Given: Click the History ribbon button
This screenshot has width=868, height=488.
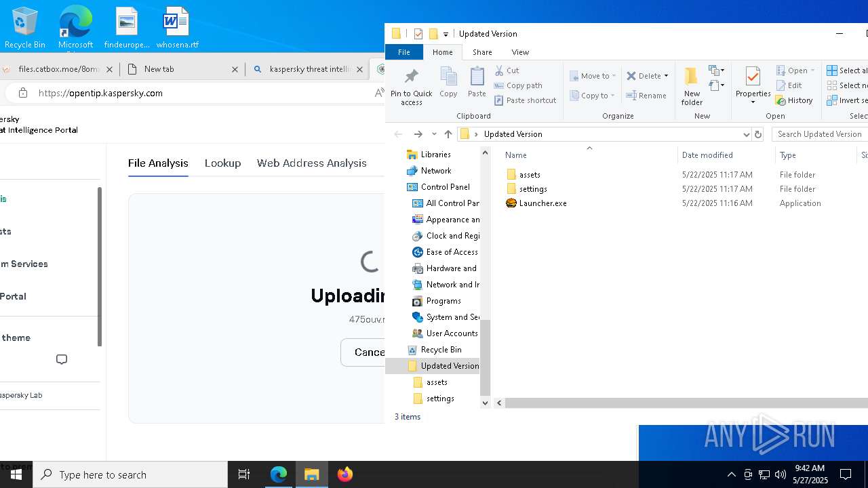Looking at the screenshot, I should click(794, 100).
